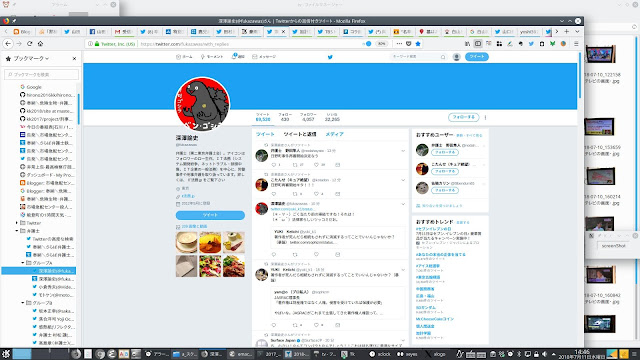
Task: Reply to the first tweet
Action: [x=274, y=165]
